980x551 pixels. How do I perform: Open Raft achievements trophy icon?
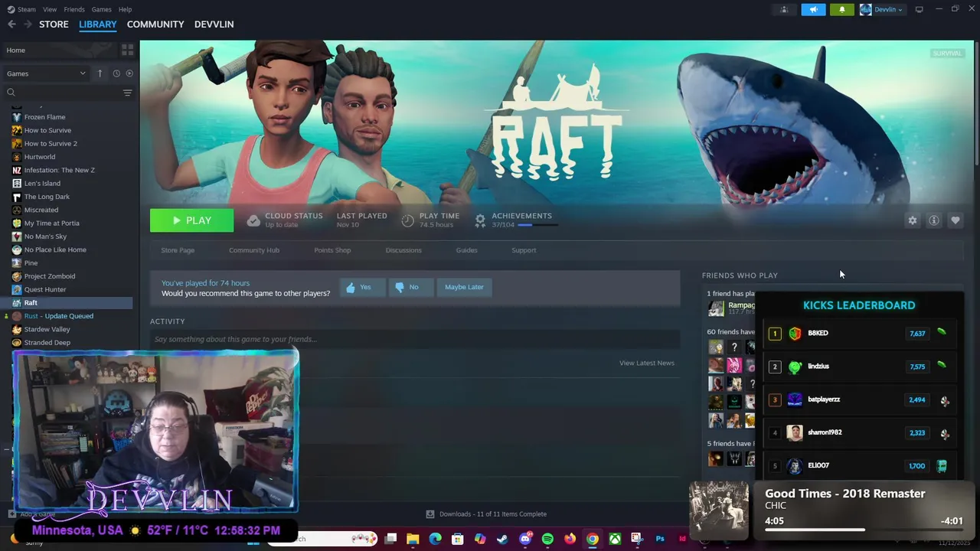(480, 220)
